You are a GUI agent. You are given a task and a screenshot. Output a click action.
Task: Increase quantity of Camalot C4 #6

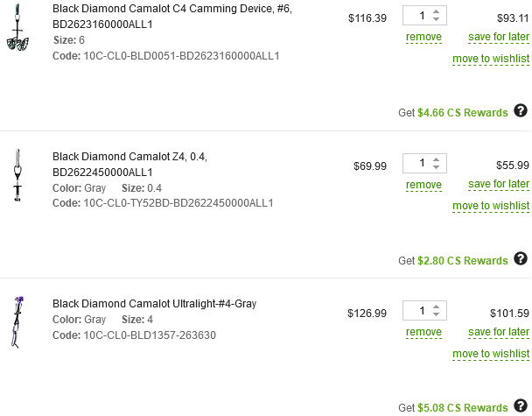point(437,12)
